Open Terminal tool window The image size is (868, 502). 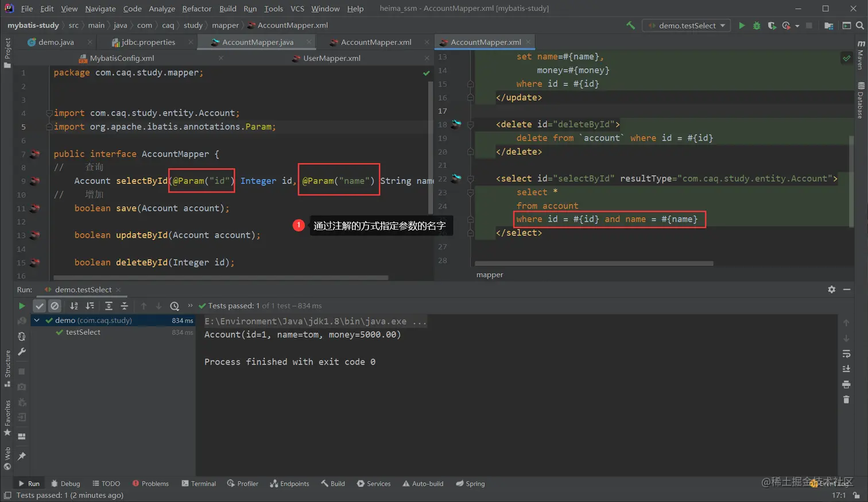coord(199,484)
